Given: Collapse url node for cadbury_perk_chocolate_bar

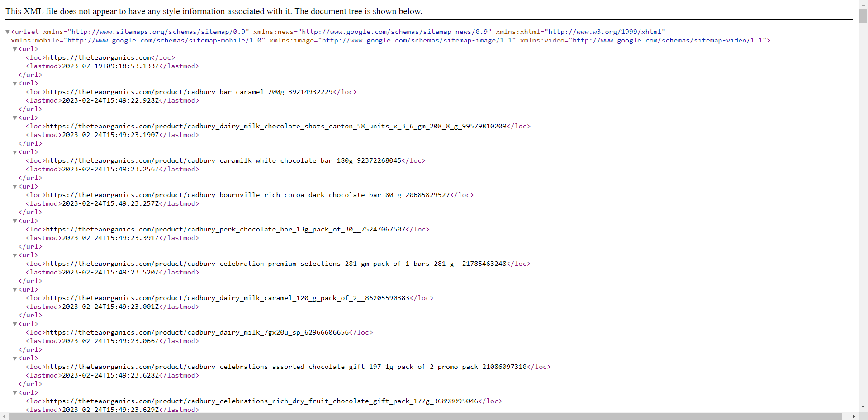Looking at the screenshot, I should click(15, 221).
